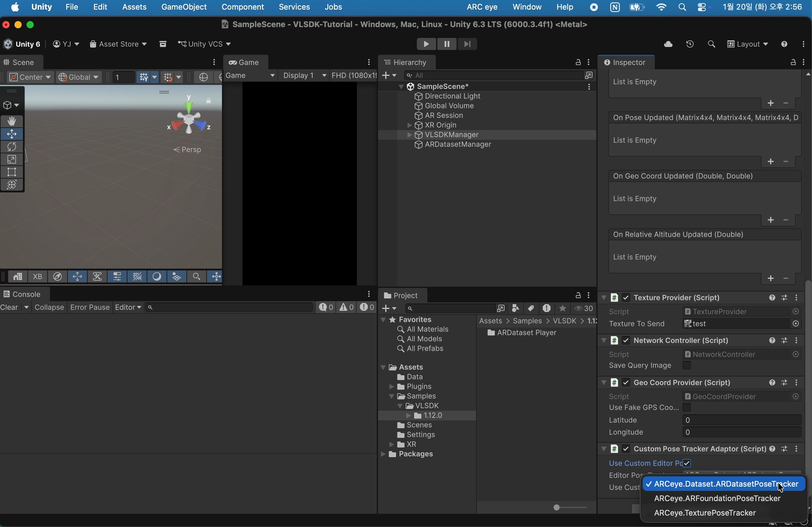
Task: Select the Hand view tool
Action: point(12,121)
